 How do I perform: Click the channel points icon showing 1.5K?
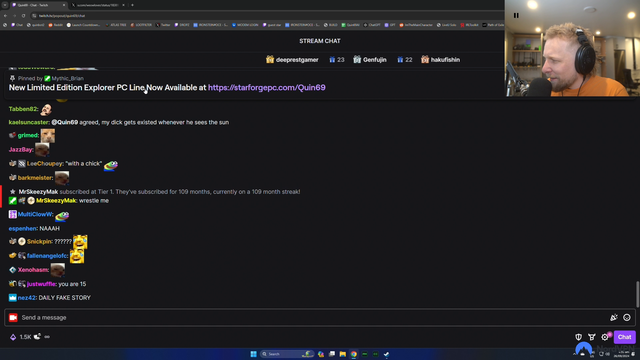13,337
